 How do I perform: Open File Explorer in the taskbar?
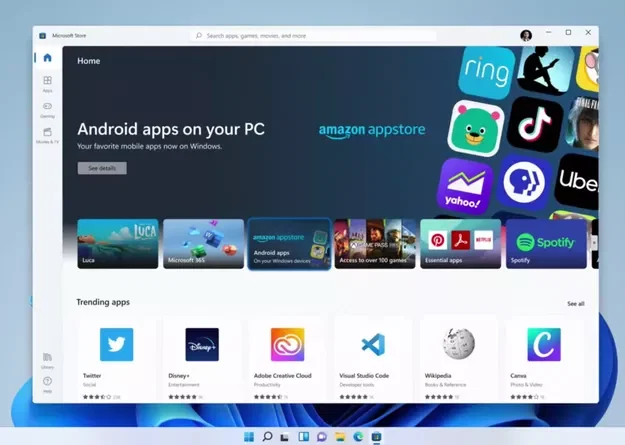coord(340,437)
